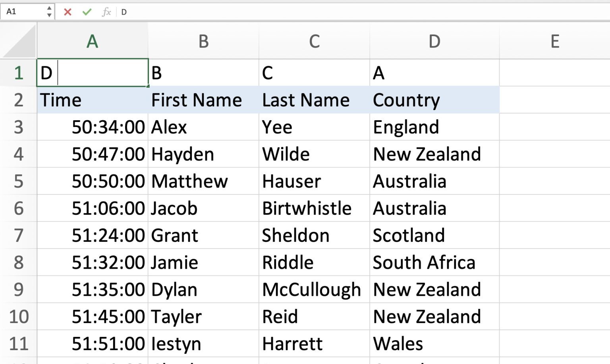Open Insert Function with fx icon
This screenshot has height=364, width=610.
point(106,12)
